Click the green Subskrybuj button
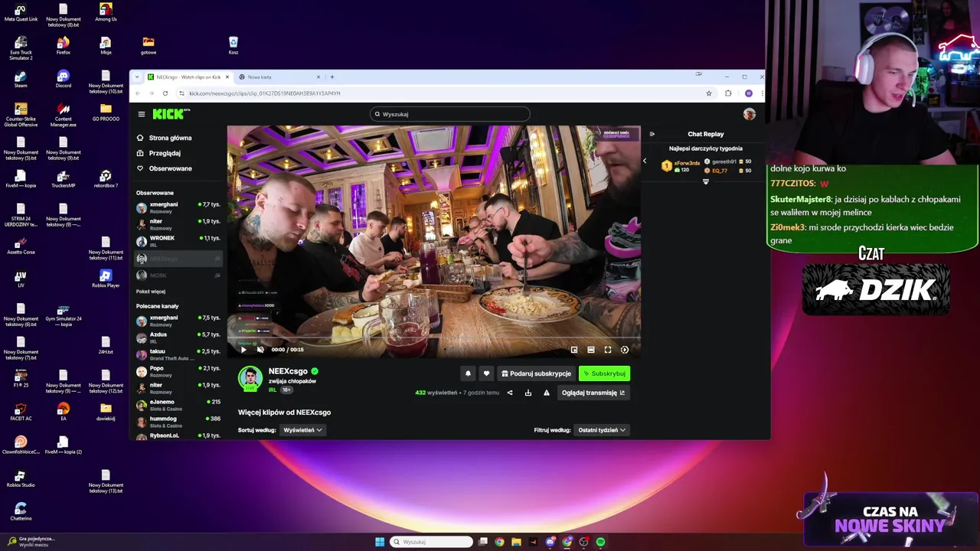Image resolution: width=980 pixels, height=551 pixels. (604, 373)
